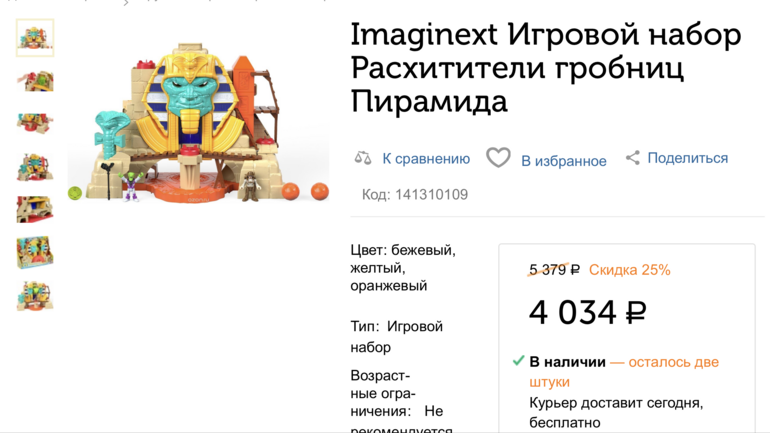The height and width of the screenshot is (433, 770).
Task: Open the Поделиться share link
Action: [x=687, y=158]
